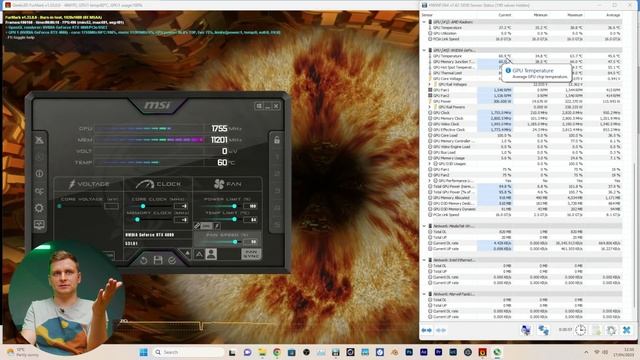The height and width of the screenshot is (360, 640).
Task: Collapse last Network sensor group
Action: (x=424, y=294)
